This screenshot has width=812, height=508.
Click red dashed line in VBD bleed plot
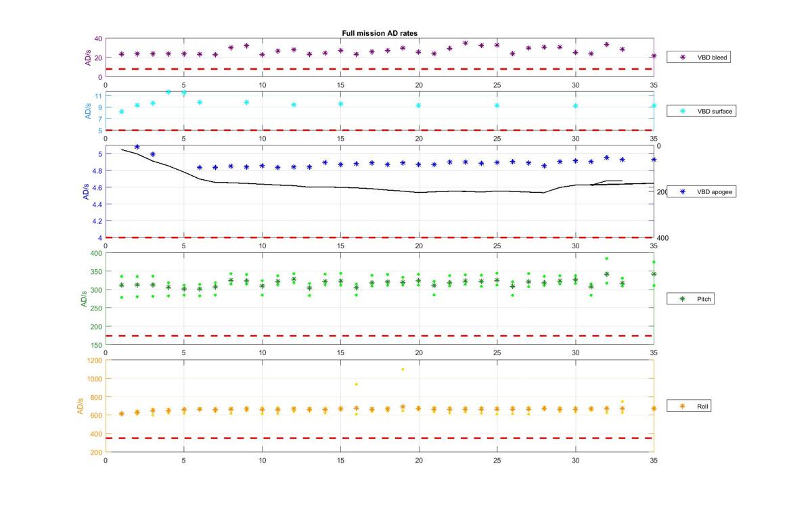pyautogui.click(x=380, y=69)
